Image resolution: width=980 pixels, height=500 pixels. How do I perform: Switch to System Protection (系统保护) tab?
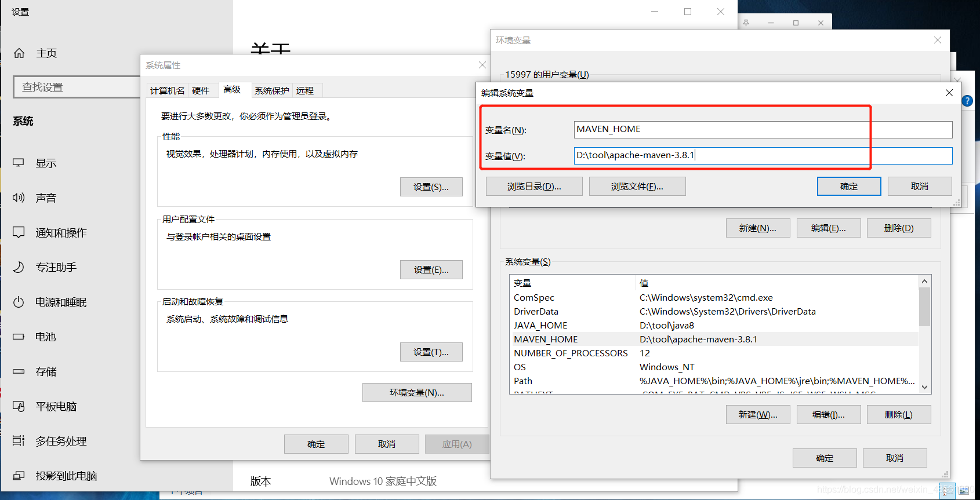coord(272,90)
